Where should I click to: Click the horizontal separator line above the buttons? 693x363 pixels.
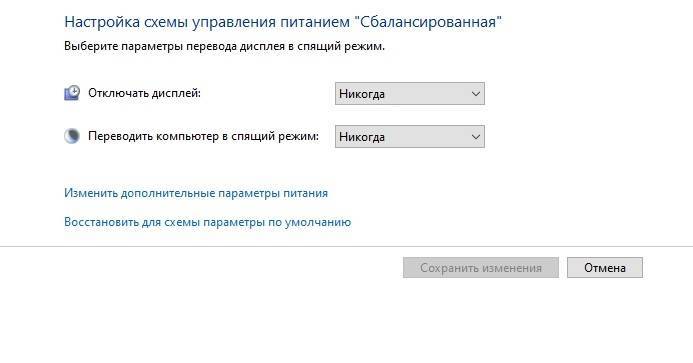pyautogui.click(x=346, y=246)
